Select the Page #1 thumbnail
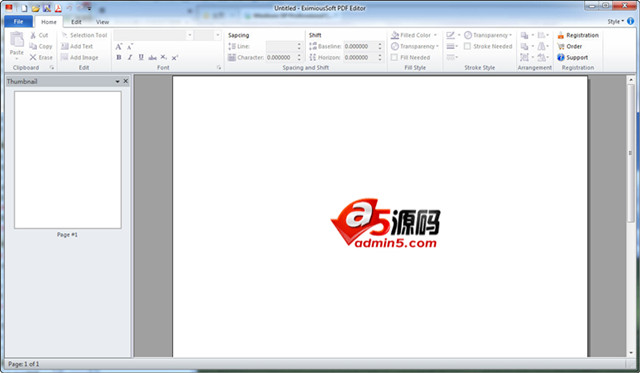640x373 pixels. coord(68,160)
